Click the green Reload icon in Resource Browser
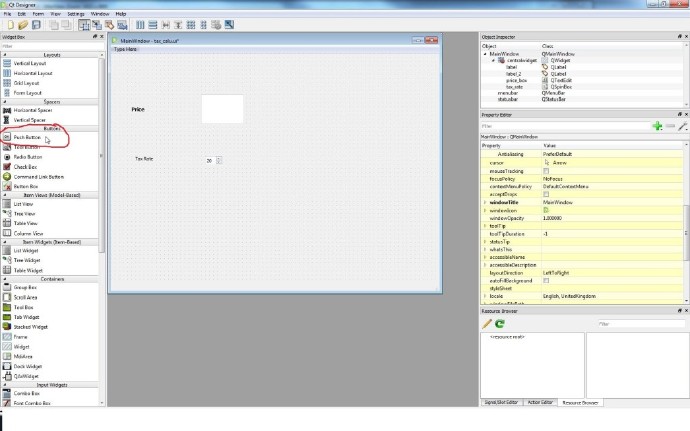 499,324
